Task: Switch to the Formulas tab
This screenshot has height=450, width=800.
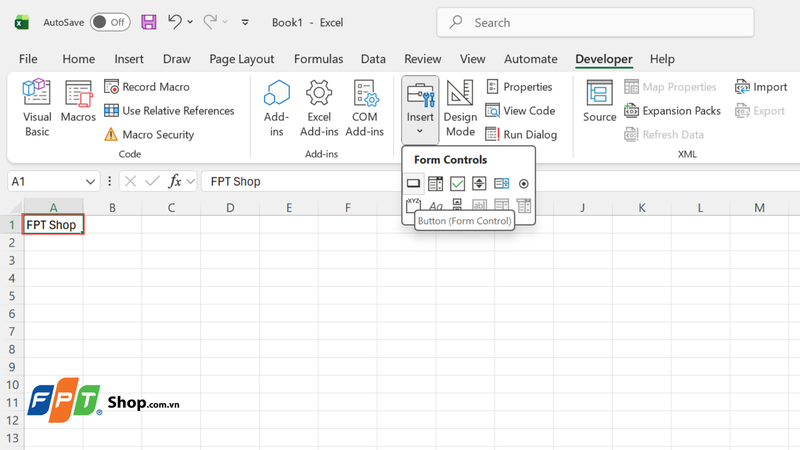Action: [x=318, y=59]
